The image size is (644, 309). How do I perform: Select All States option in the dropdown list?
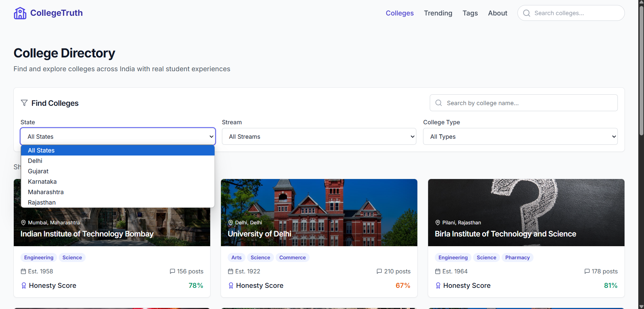click(118, 150)
